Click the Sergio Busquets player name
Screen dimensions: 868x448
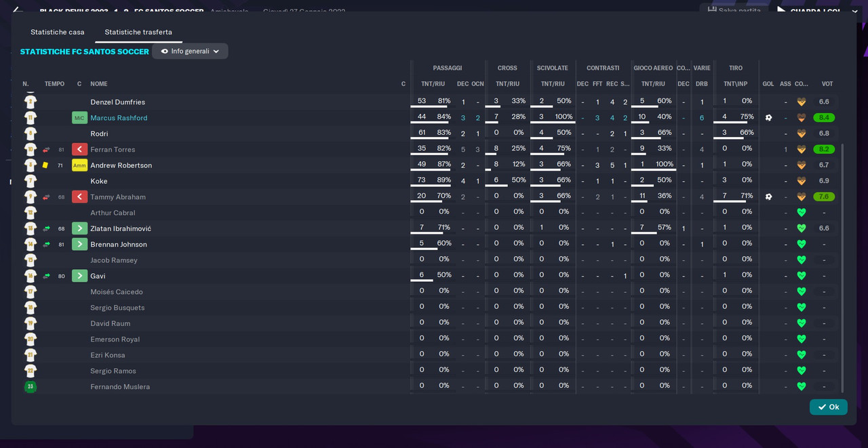point(117,308)
